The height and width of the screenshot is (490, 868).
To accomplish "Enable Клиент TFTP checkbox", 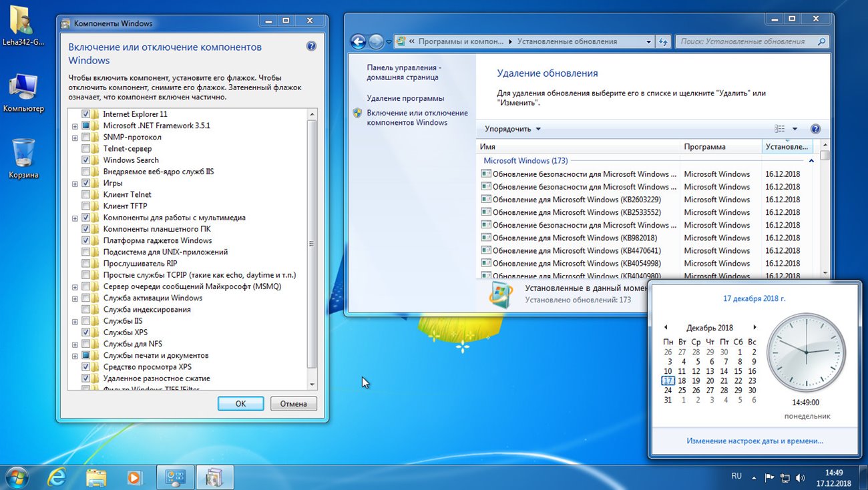I will point(85,206).
